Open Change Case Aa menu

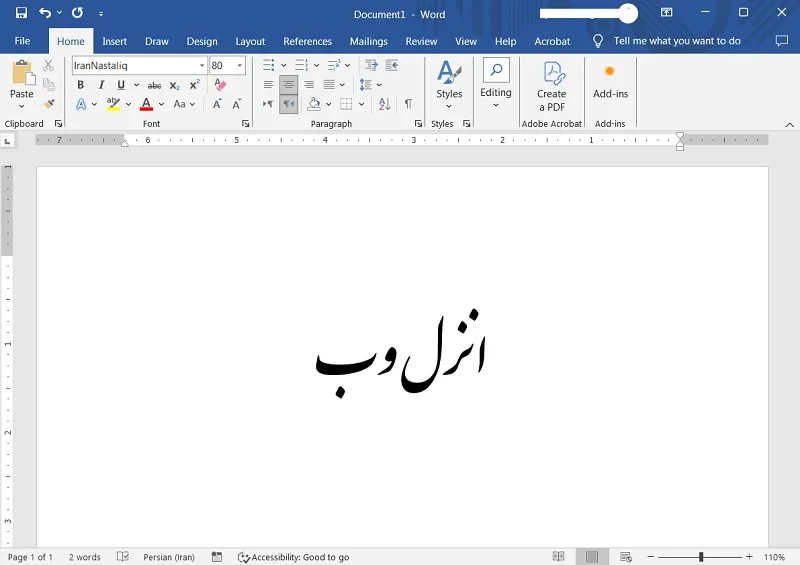184,104
